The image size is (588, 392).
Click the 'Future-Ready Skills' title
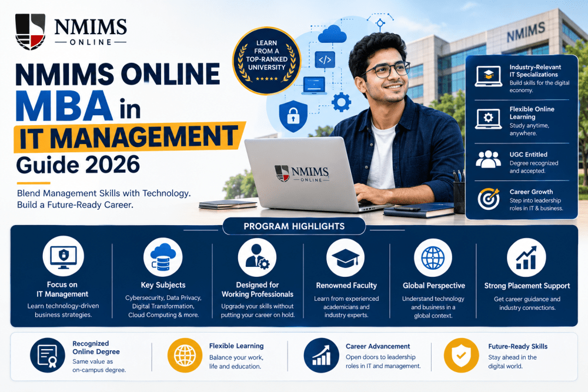(518, 346)
